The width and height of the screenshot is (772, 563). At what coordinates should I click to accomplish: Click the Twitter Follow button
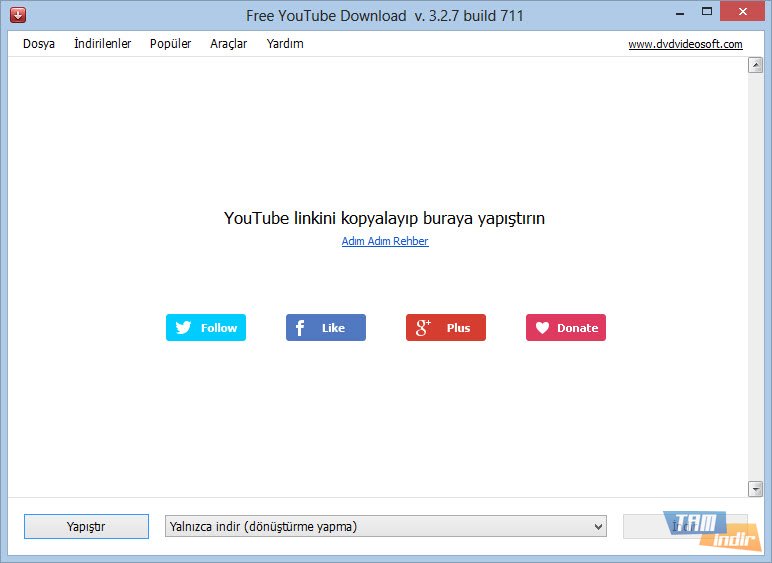206,328
